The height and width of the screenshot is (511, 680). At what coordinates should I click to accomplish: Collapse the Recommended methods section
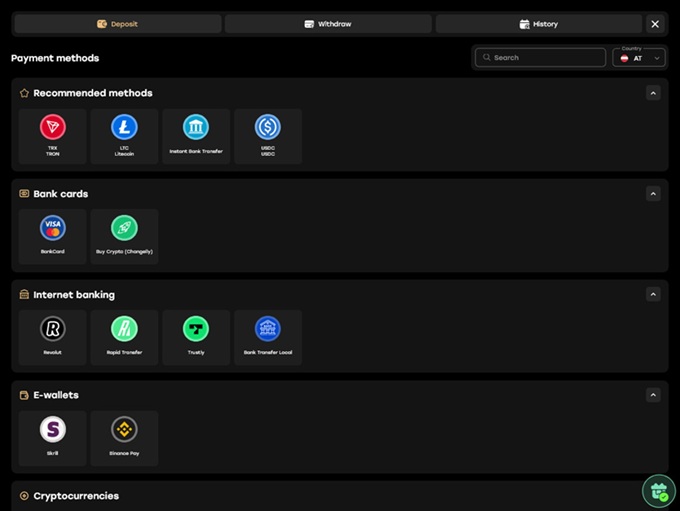pyautogui.click(x=653, y=93)
